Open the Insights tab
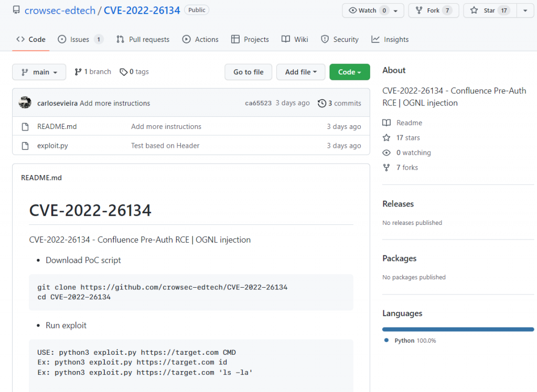Screen dimensions: 537x392 click(x=390, y=39)
